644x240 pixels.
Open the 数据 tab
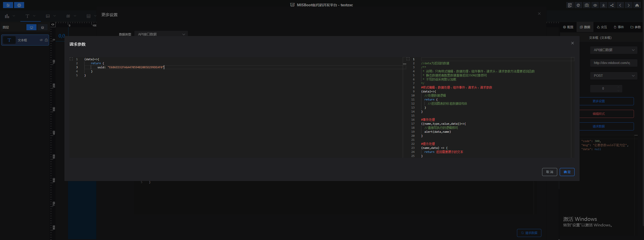[585, 27]
